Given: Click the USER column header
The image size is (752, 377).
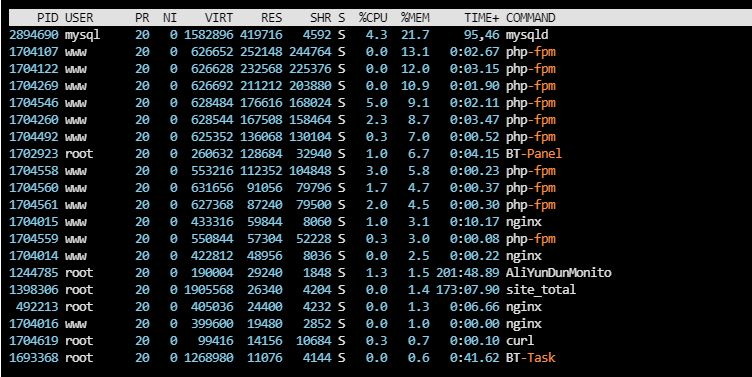Looking at the screenshot, I should click(79, 18).
